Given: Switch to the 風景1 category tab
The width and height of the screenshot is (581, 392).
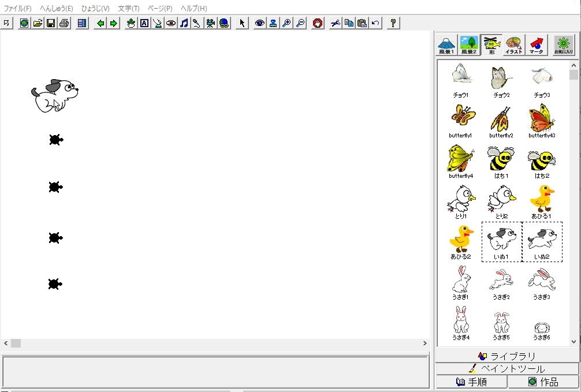Looking at the screenshot, I should 446,45.
